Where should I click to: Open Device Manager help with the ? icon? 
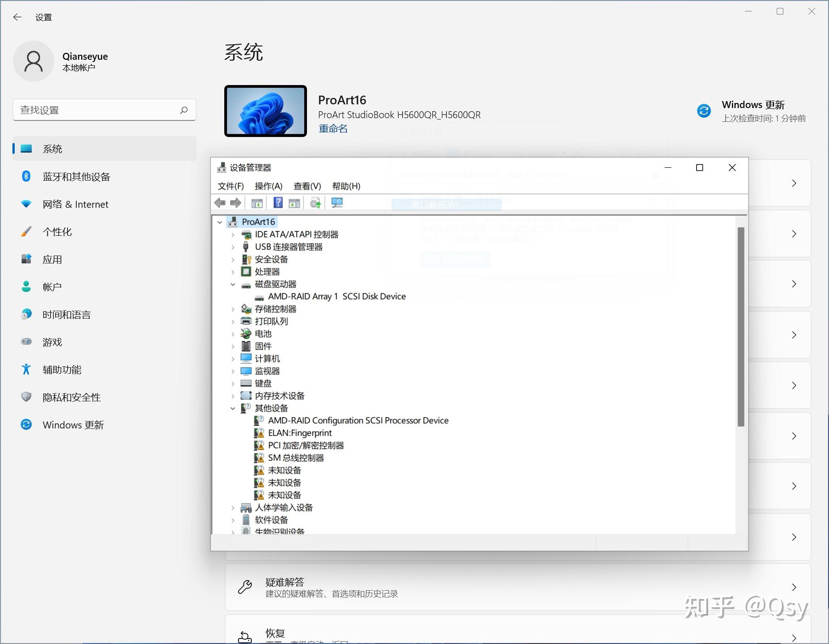coord(277,202)
